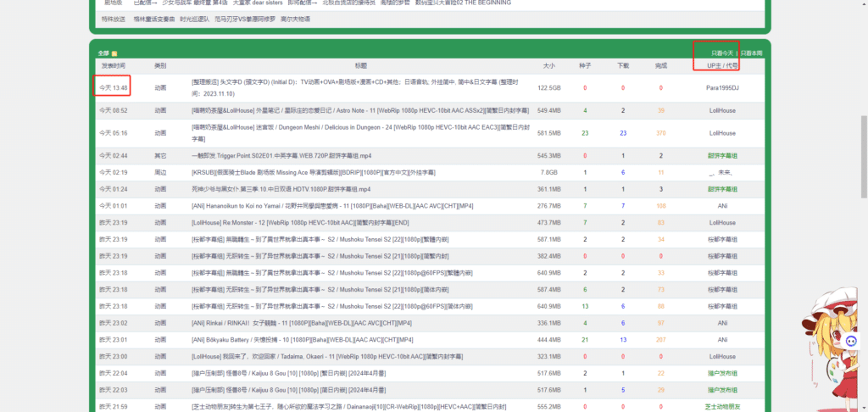
Task: View uploader Para1995DJ's posts
Action: 722,88
